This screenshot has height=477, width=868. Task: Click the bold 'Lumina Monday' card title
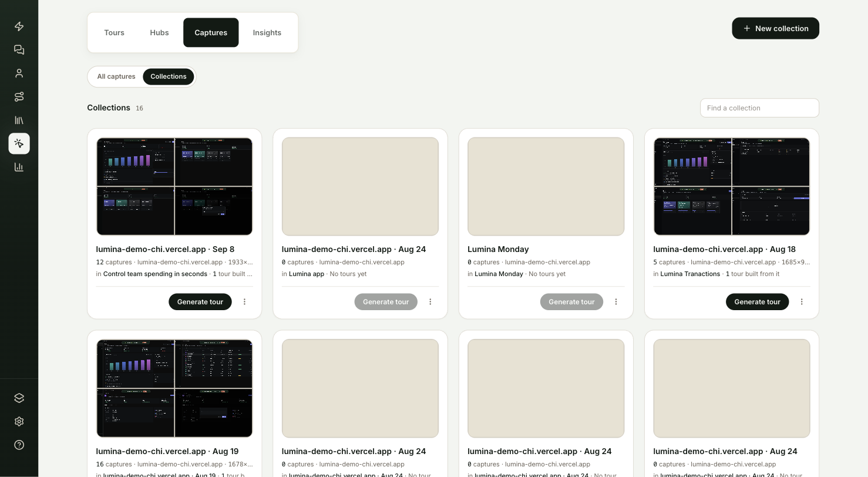pos(498,249)
